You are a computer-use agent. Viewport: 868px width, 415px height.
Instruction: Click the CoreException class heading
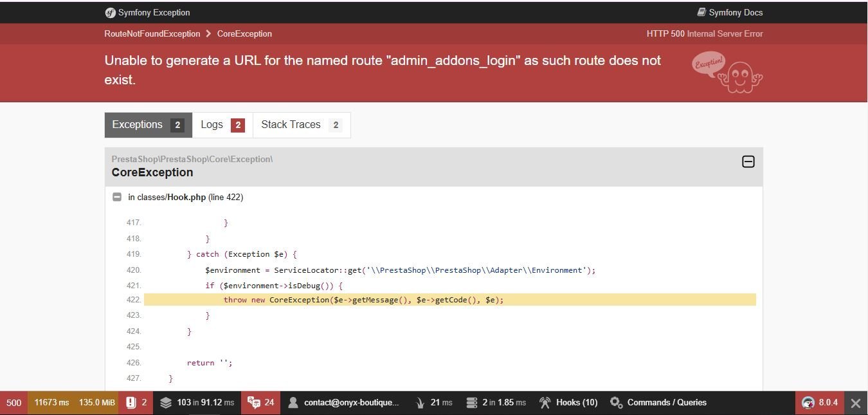coord(152,172)
